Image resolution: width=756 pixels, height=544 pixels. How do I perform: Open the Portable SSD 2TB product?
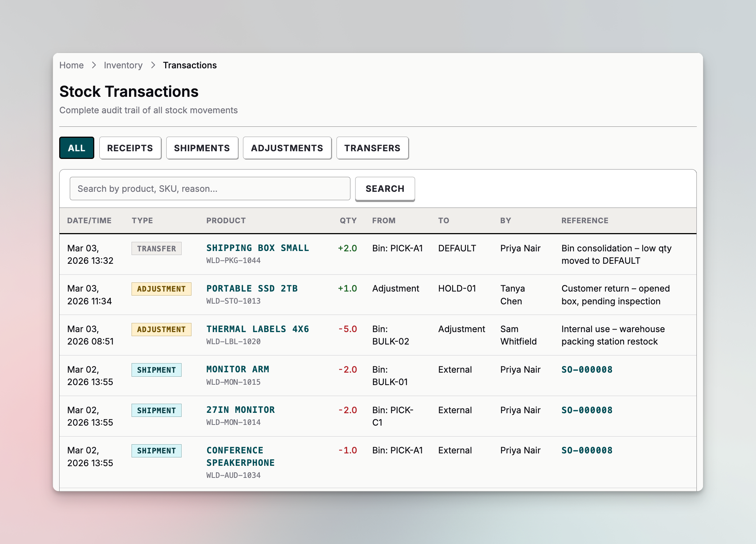(252, 289)
